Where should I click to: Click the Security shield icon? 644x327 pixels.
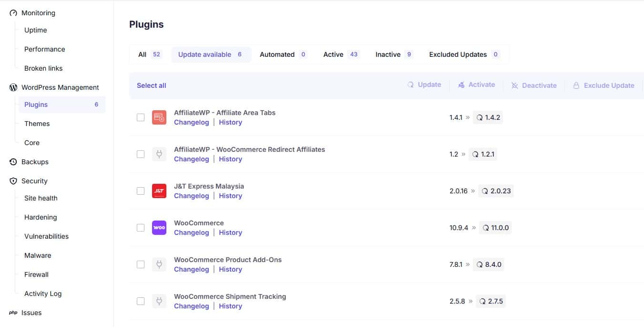tap(13, 181)
